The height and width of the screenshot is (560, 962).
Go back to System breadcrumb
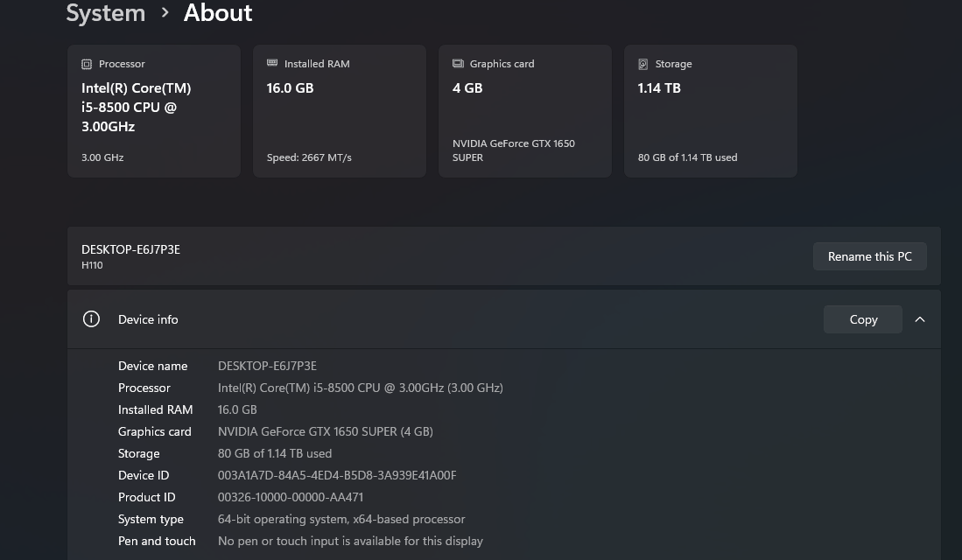106,13
